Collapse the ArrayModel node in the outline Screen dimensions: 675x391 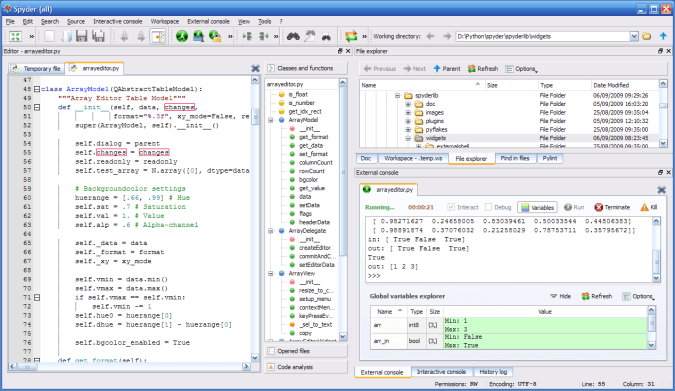(271, 120)
